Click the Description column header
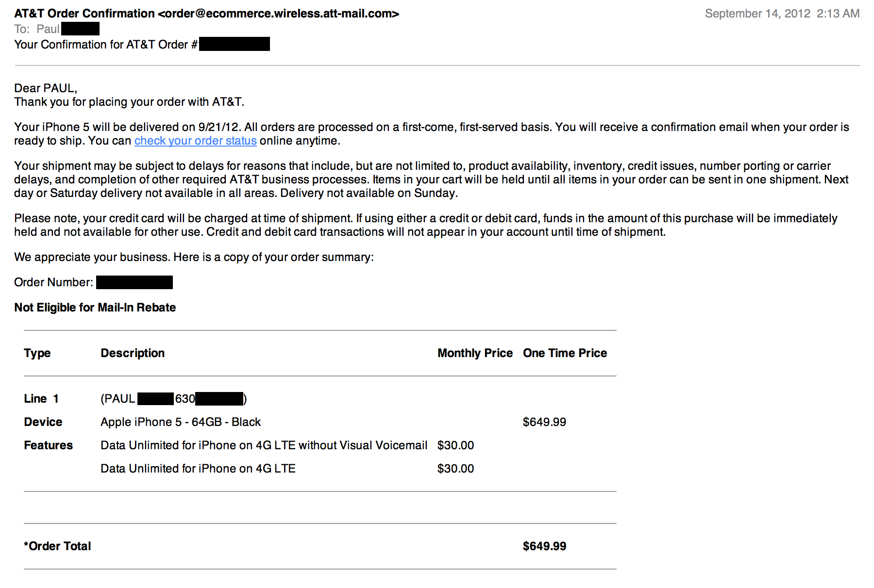Image resolution: width=874 pixels, height=588 pixels. point(133,353)
